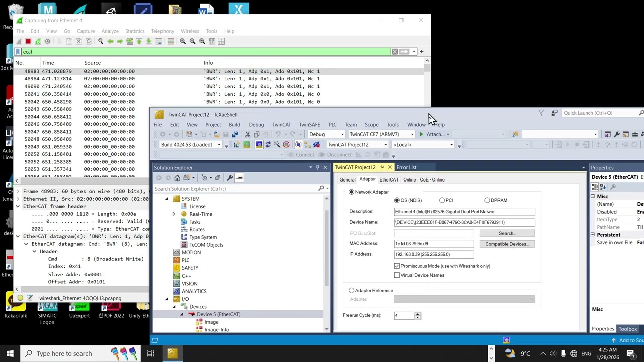Open TwinCAT Project12 project dropdown
This screenshot has height=362, width=644.
385,145
